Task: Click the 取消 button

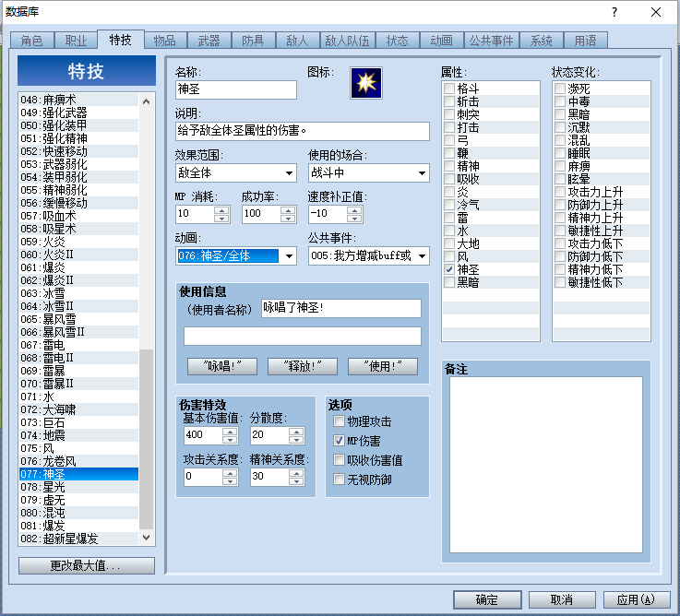Action: tap(562, 599)
